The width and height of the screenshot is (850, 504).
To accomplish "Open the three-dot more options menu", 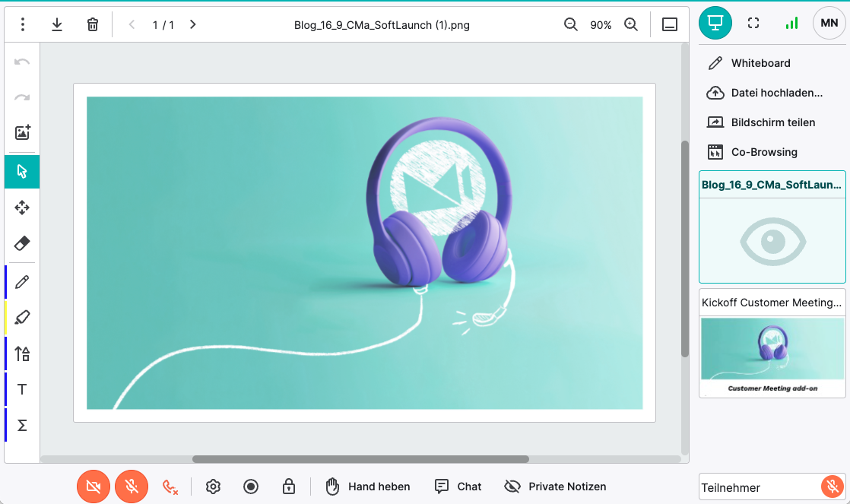I will click(x=22, y=24).
